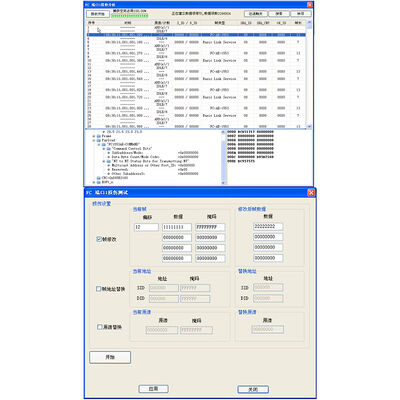The width and height of the screenshot is (400, 400).
Task: Collapse the FC1553AE-COMMAND tree node
Action: coord(99,145)
